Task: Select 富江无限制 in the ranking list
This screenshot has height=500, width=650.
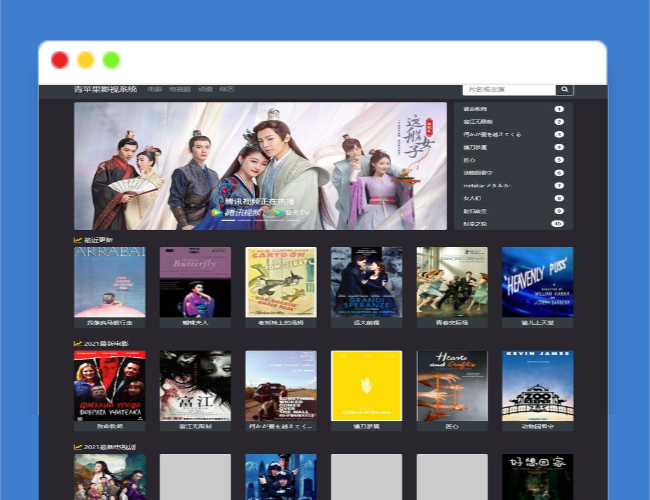Action: point(478,122)
